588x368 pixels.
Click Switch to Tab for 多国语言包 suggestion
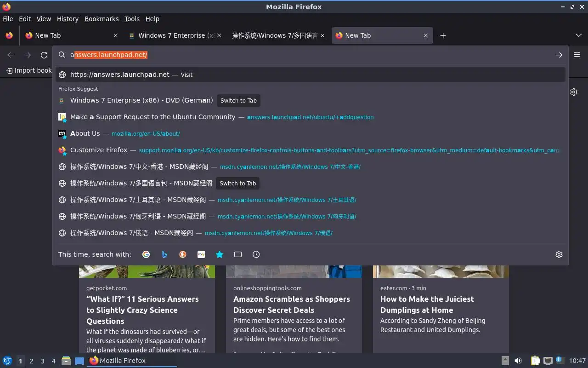238,183
